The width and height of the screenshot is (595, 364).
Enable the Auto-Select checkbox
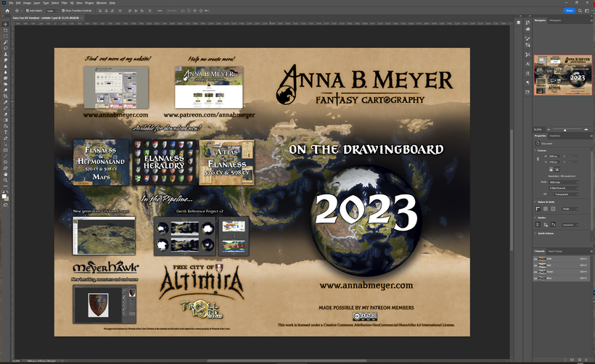[28, 11]
